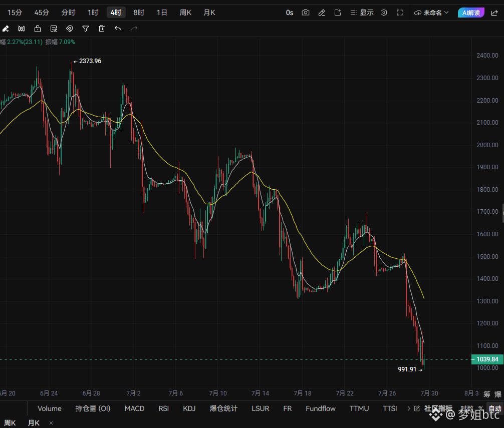Select the drawing brush tool icon
Viewport: 504px width, 428px height.
[x=6, y=29]
